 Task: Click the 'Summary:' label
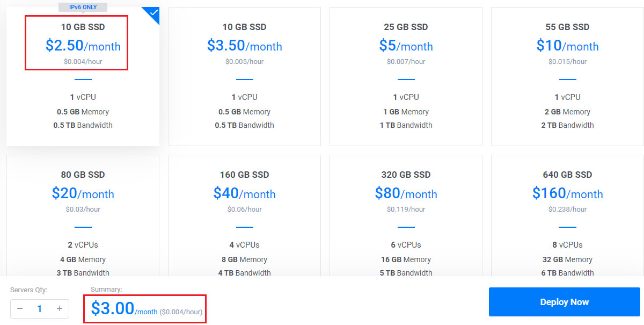(106, 290)
